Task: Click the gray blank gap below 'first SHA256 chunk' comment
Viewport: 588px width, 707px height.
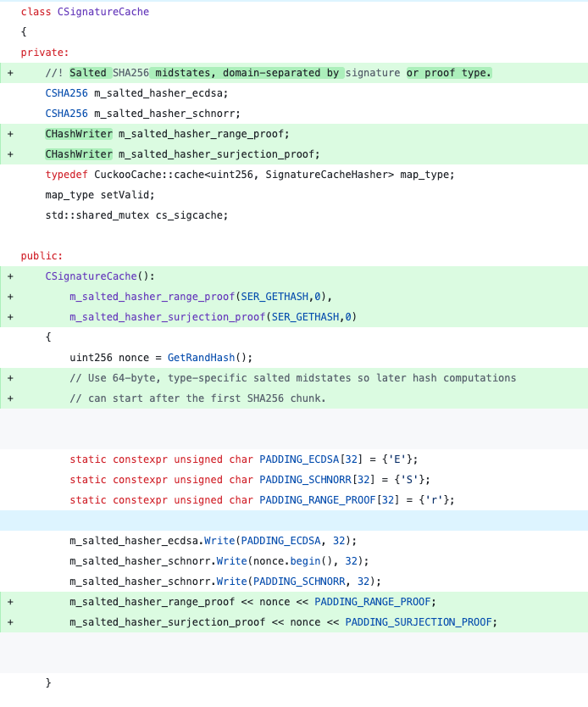Action: [294, 429]
